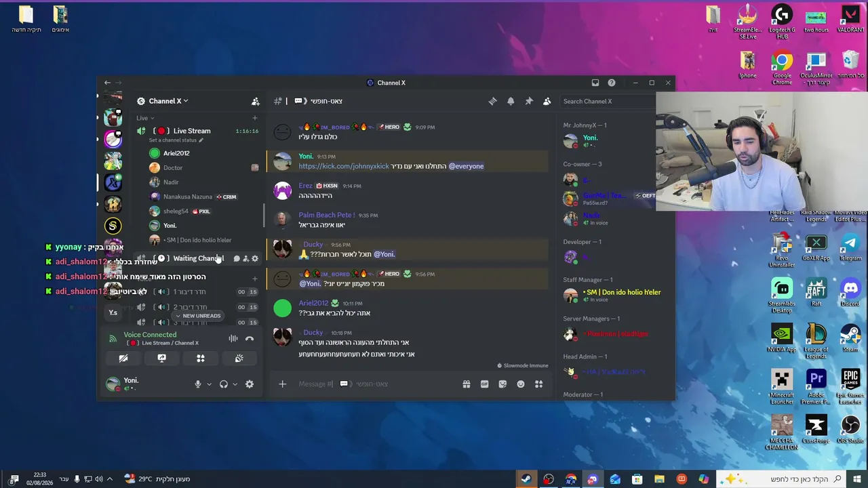Viewport: 868px width, 488px height.
Task: Open Palm Beach Pete's username in chat
Action: point(327,215)
